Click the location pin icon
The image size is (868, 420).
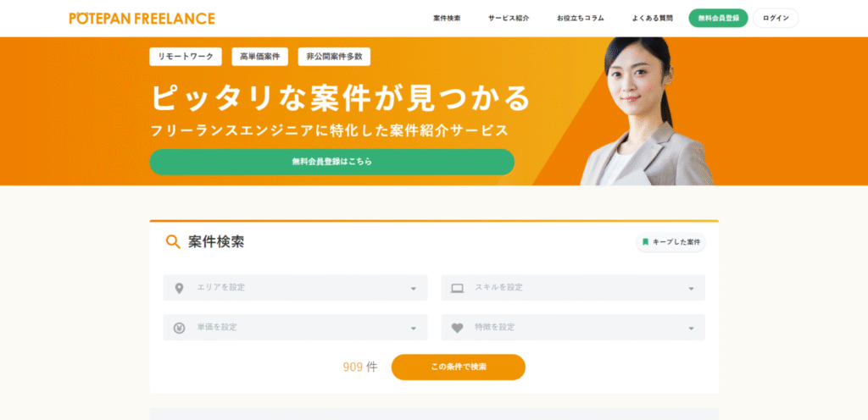click(179, 289)
